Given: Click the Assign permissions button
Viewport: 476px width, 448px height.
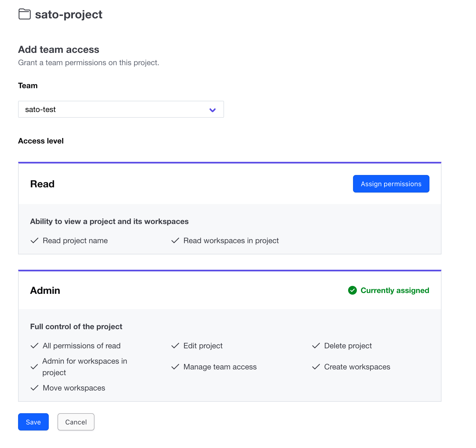Looking at the screenshot, I should click(391, 184).
